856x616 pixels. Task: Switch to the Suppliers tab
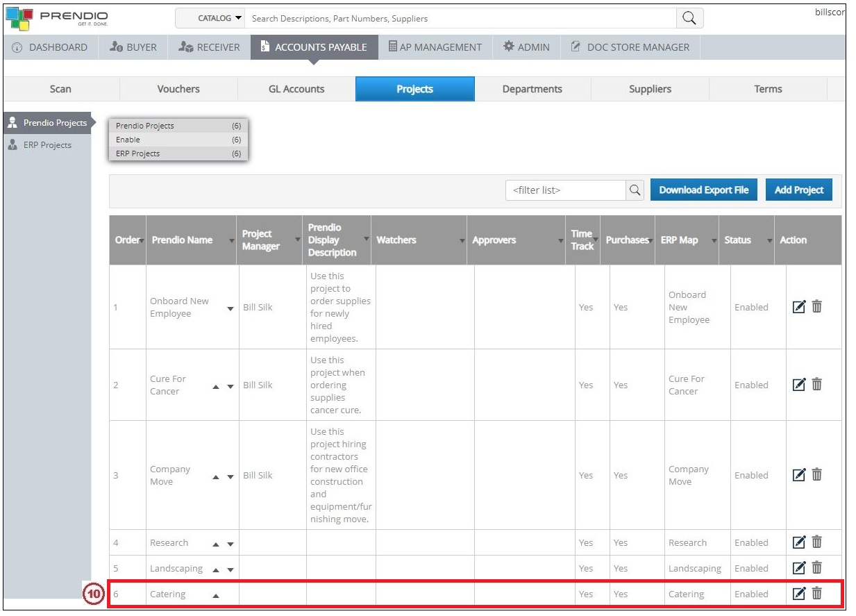coord(649,89)
